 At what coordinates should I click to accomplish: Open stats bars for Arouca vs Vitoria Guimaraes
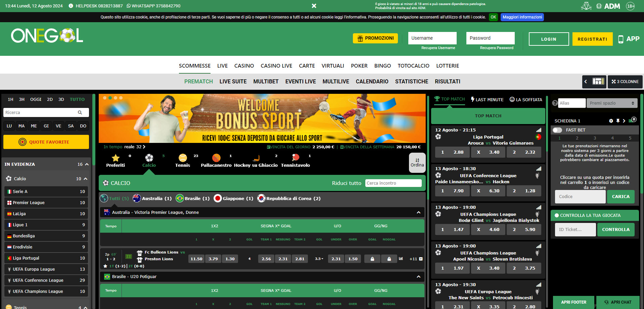539,130
